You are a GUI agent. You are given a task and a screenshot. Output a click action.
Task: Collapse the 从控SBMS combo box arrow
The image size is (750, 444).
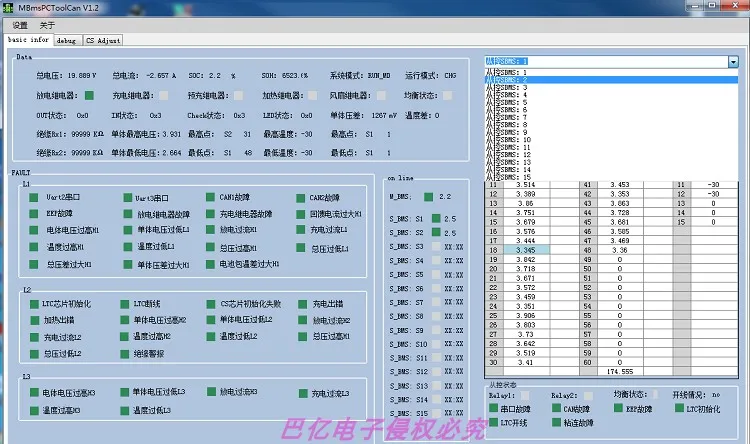733,61
